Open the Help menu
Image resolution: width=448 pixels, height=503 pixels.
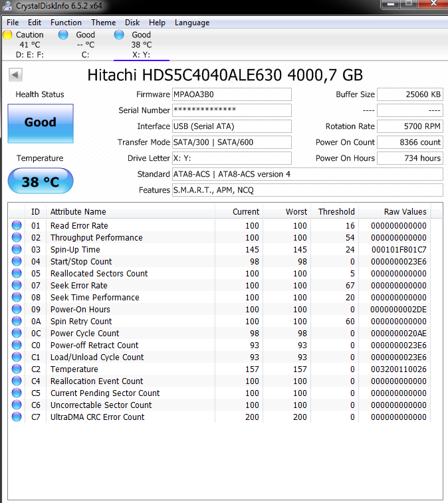tap(157, 23)
